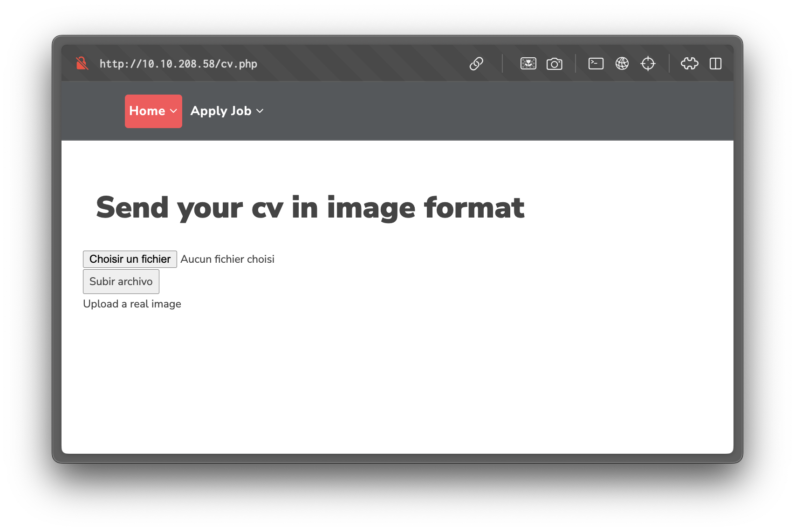Open the terminal console icon
This screenshot has width=795, height=532.
click(596, 63)
